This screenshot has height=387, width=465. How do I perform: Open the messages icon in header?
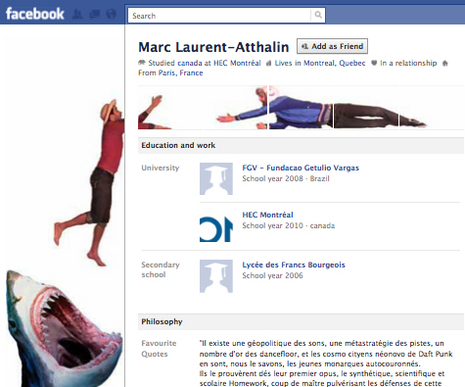pos(95,14)
